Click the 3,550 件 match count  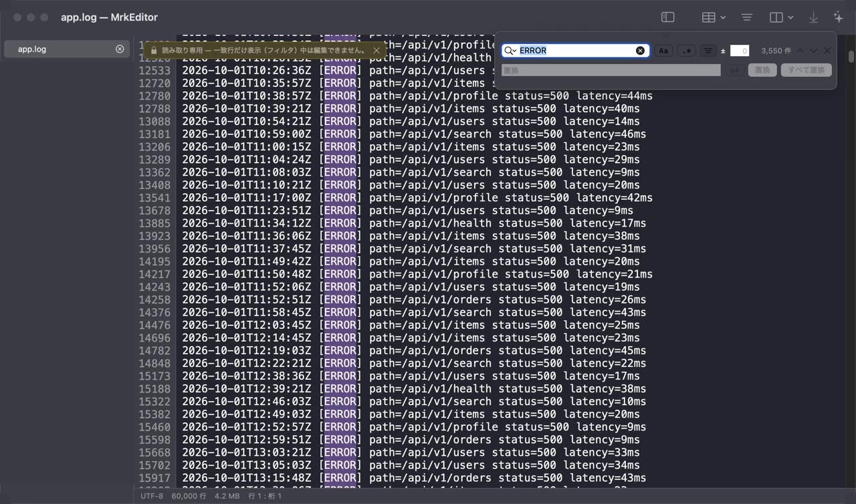pyautogui.click(x=776, y=51)
